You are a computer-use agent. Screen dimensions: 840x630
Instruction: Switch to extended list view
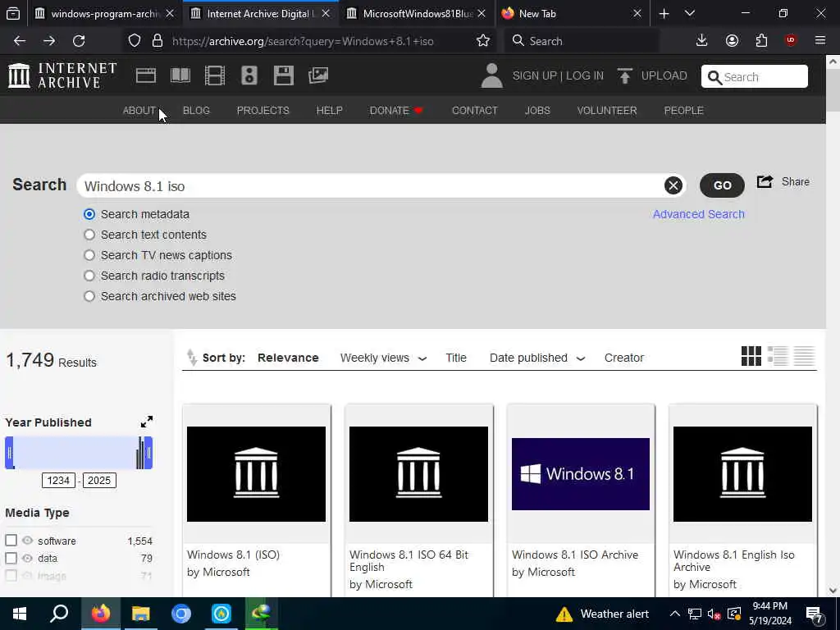(x=778, y=356)
